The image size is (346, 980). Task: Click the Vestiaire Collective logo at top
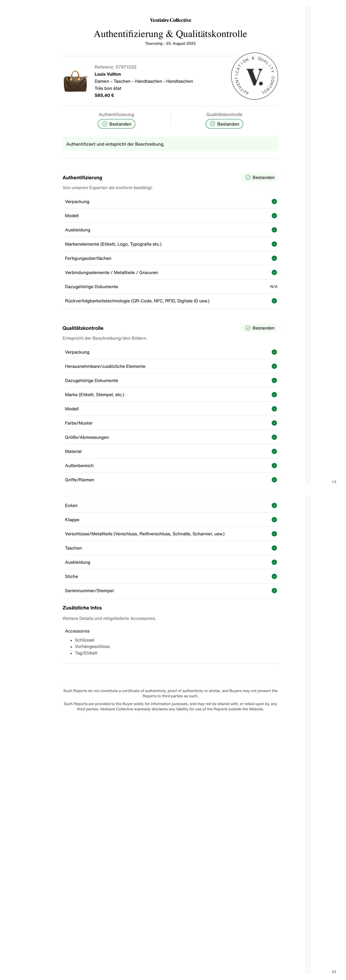point(170,20)
